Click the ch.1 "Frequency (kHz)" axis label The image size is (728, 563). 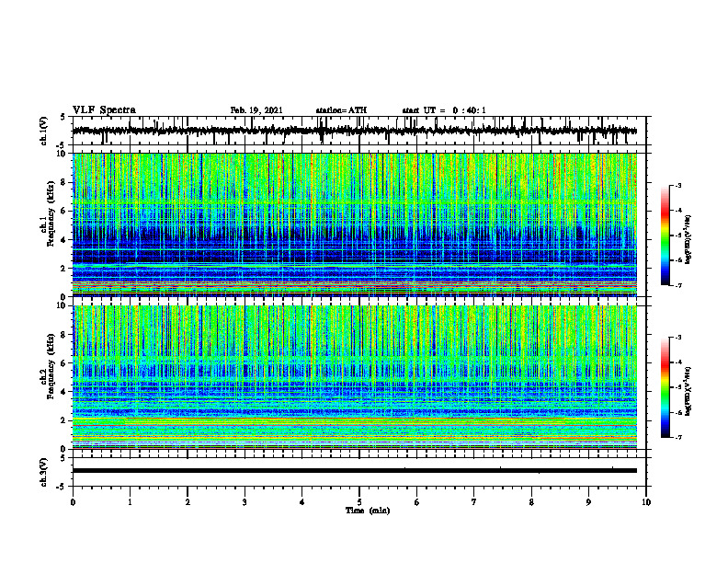point(51,214)
